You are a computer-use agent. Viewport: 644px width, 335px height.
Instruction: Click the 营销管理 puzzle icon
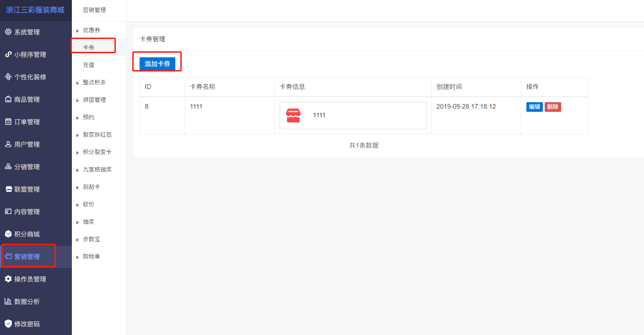pyautogui.click(x=8, y=257)
